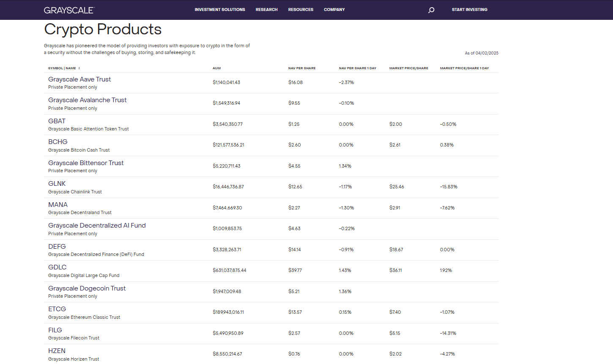
Task: Open the search magnifier icon
Action: (x=431, y=10)
